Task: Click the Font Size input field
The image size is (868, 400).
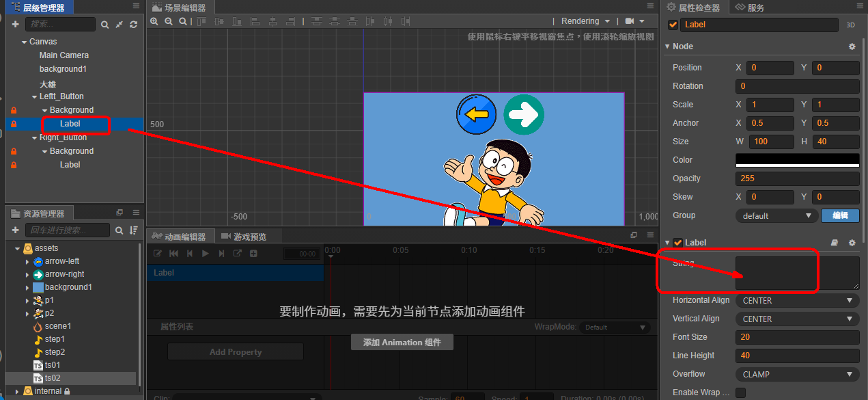Action: click(797, 337)
